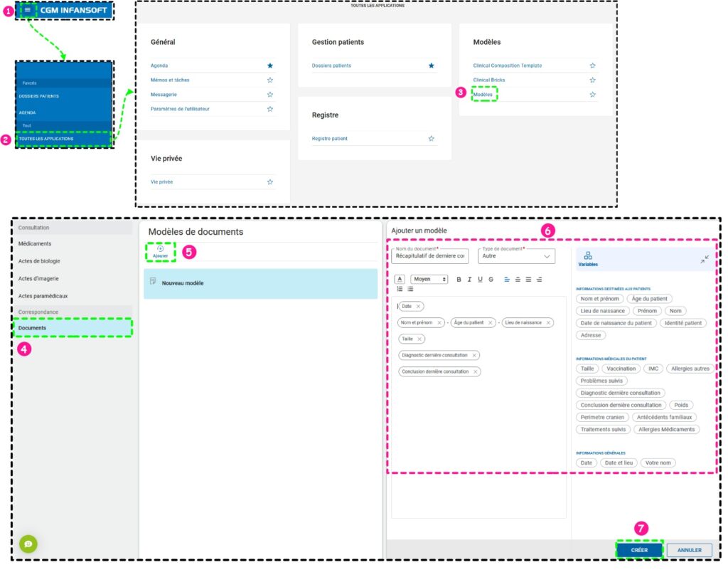Open the Modèles link under Modèles
This screenshot has width=728, height=587.
point(483,95)
